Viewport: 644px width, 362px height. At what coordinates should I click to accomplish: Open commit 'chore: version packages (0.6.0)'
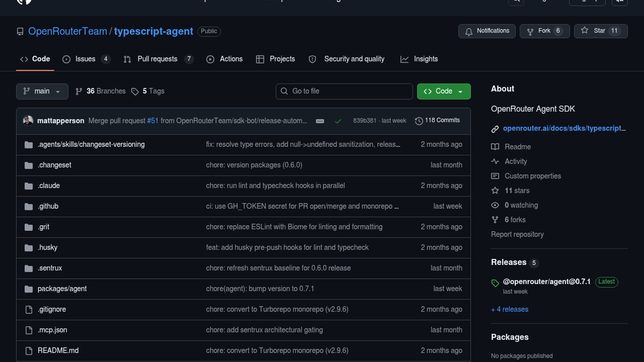254,165
